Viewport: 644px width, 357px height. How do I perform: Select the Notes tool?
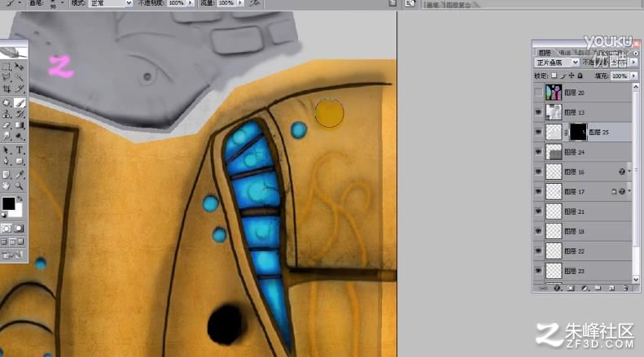pos(7,175)
